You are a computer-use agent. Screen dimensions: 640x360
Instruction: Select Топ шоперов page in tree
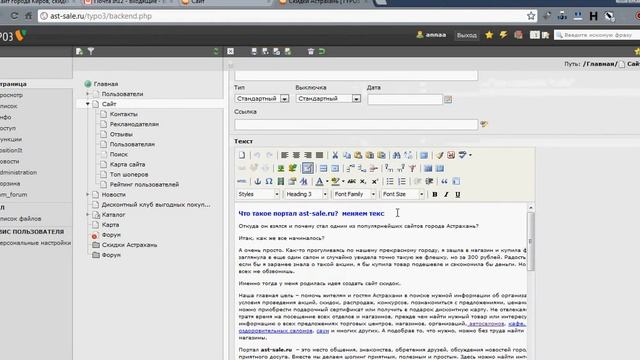[x=129, y=174]
